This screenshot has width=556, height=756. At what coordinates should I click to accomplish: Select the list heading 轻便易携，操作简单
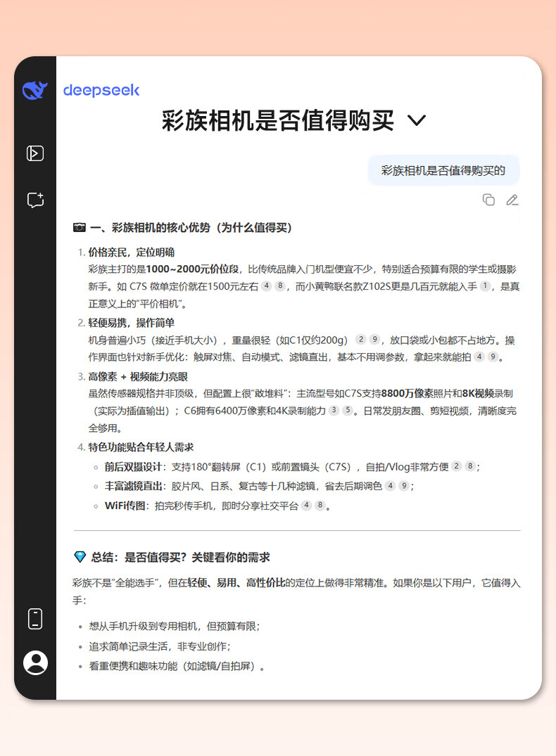[x=132, y=323]
